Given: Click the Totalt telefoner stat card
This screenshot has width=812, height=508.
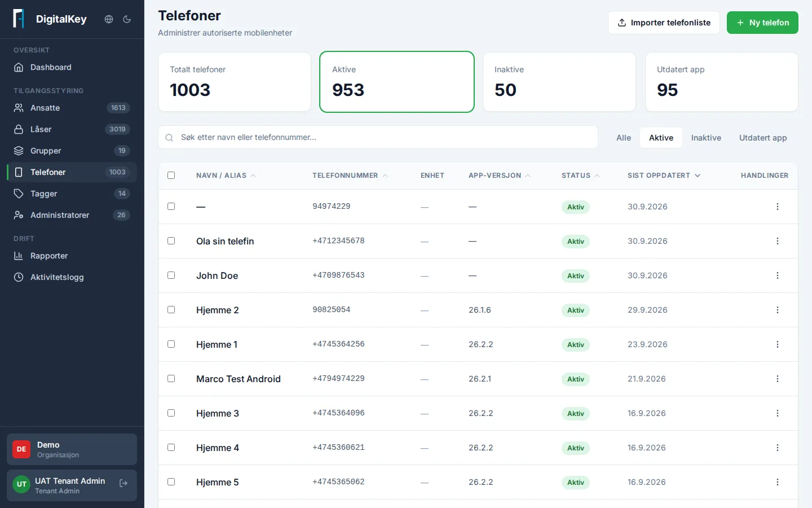Looking at the screenshot, I should click(235, 82).
